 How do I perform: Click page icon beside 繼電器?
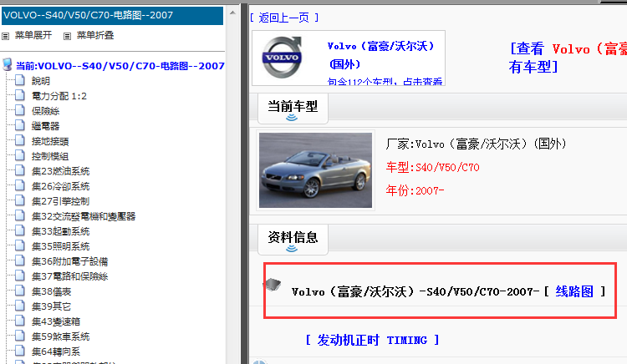tap(19, 125)
